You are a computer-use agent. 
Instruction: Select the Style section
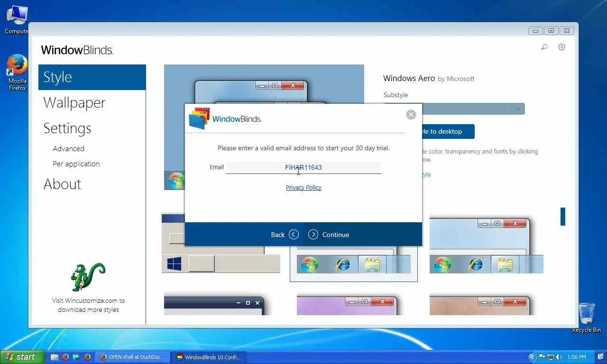point(92,77)
